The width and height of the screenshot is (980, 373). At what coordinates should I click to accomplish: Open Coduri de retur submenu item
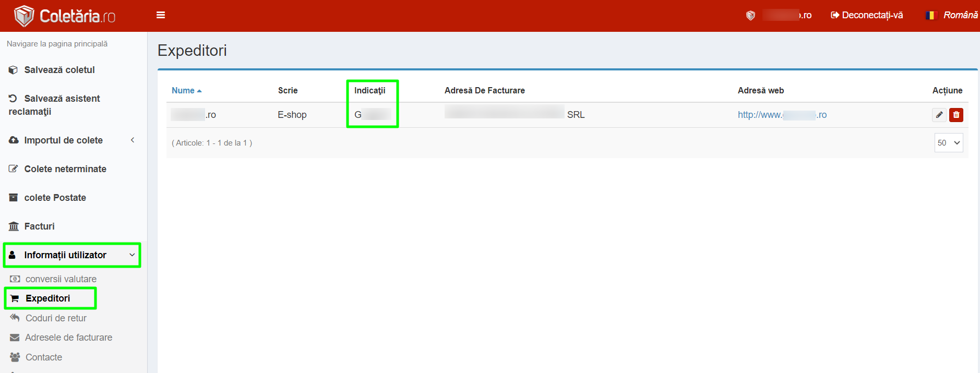pos(56,318)
